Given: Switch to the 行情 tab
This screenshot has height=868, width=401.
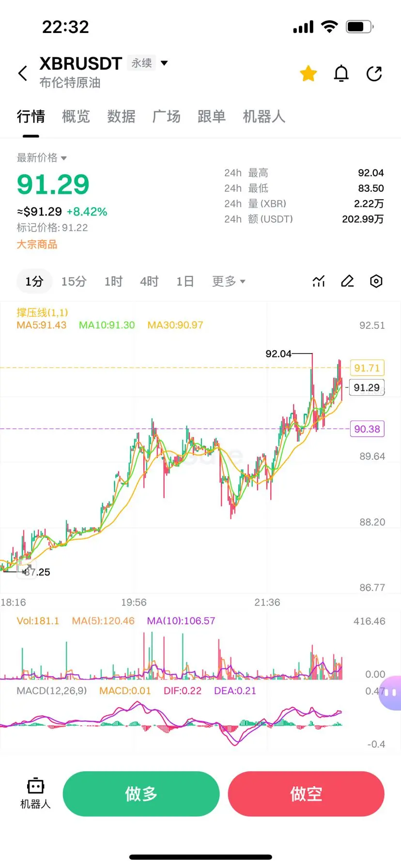Looking at the screenshot, I should click(31, 117).
